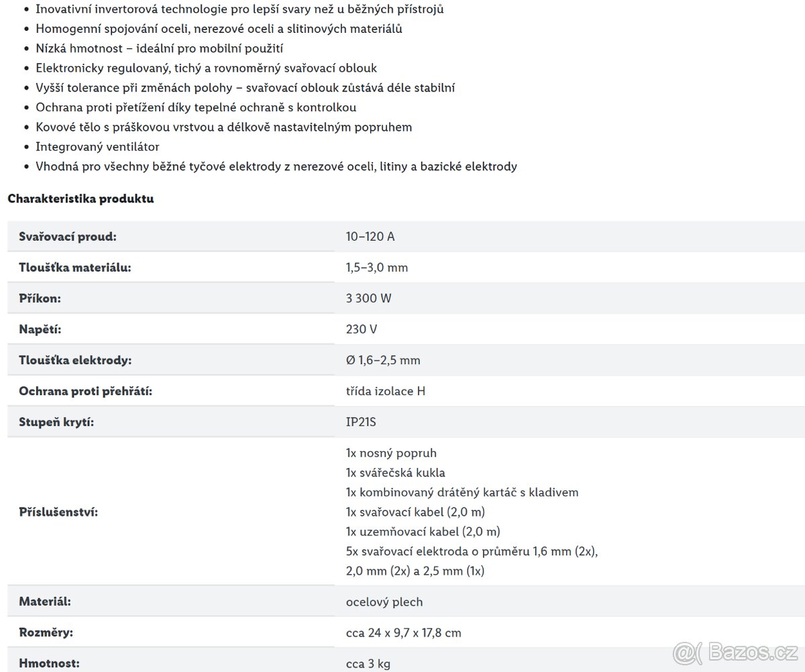This screenshot has width=805, height=672.
Task: Click the Integrovaný ventilátor bullet item
Action: (97, 147)
